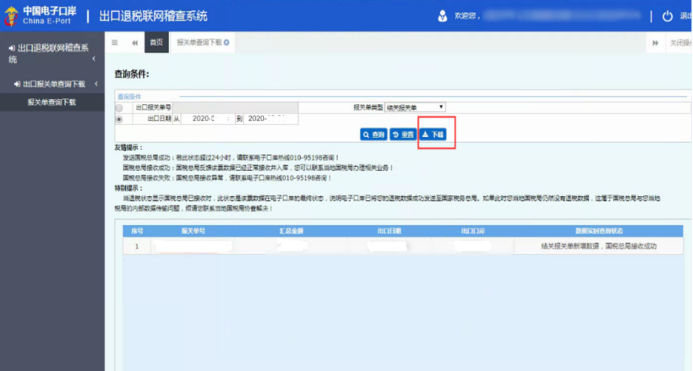The height and width of the screenshot is (371, 693).
Task: Click the 下载 download button
Action: [433, 134]
